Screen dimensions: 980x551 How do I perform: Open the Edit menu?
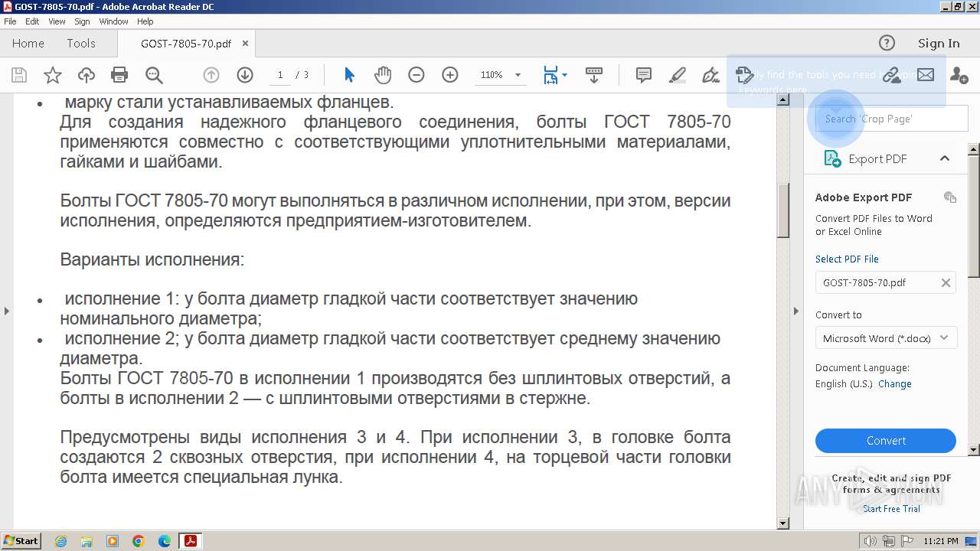coord(32,21)
